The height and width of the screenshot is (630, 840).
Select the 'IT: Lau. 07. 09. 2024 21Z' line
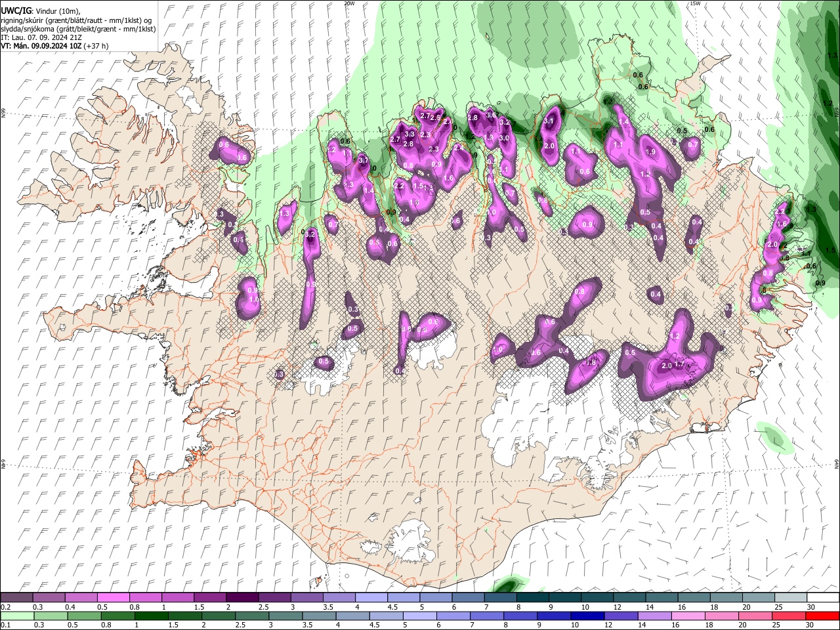[41, 37]
